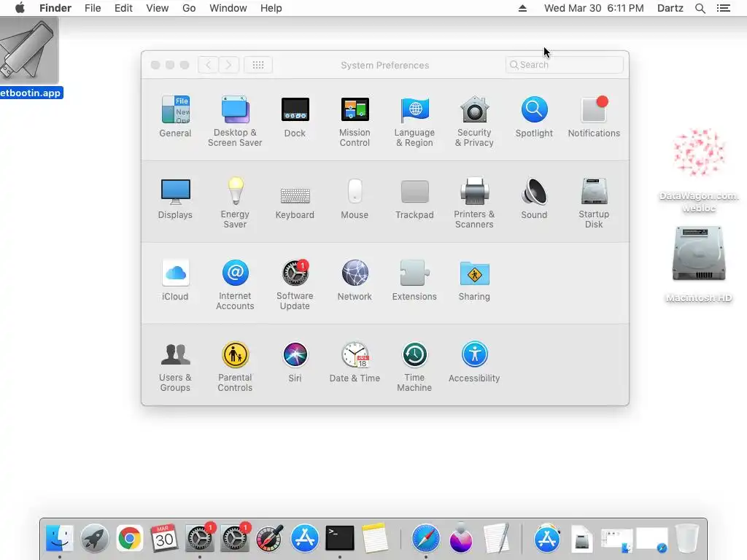747x560 pixels.
Task: Open the Dartz user menu
Action: [670, 8]
